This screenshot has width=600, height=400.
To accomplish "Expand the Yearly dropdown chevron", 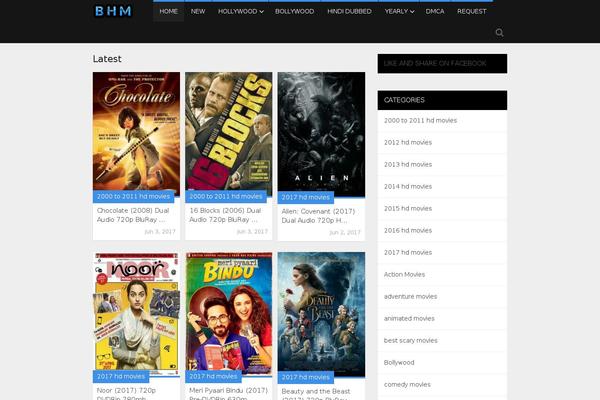I will pyautogui.click(x=412, y=12).
